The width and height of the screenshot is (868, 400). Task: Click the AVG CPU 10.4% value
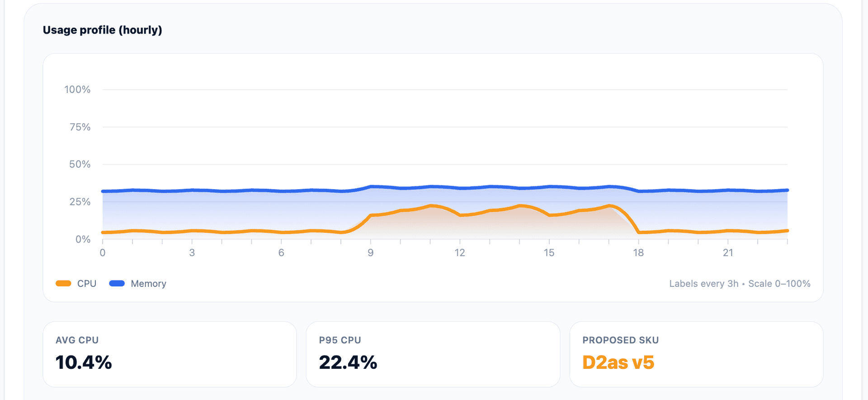[84, 362]
